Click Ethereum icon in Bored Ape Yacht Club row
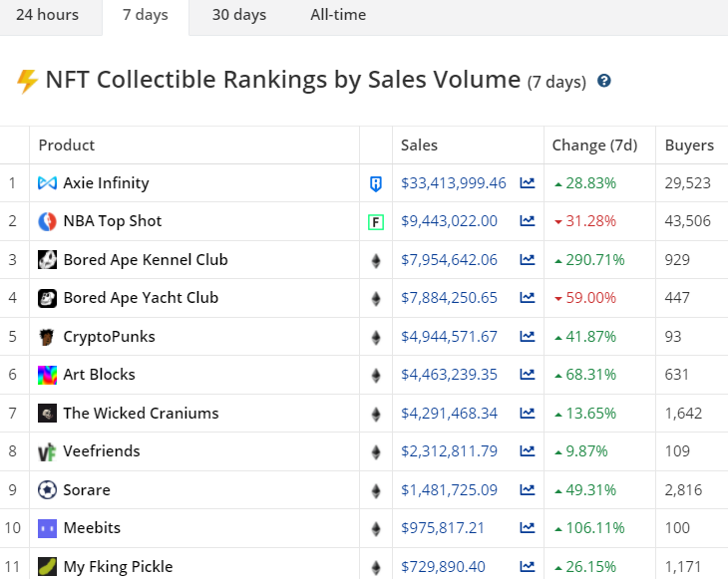 [376, 299]
